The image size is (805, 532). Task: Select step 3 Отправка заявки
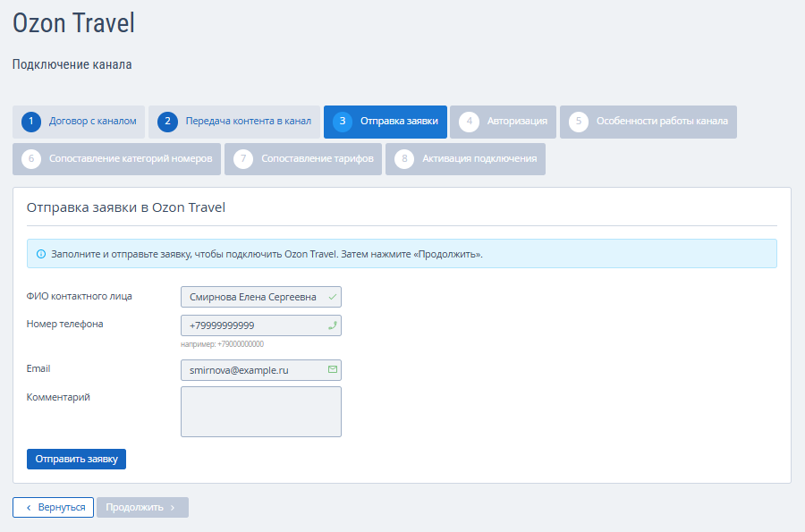point(385,122)
